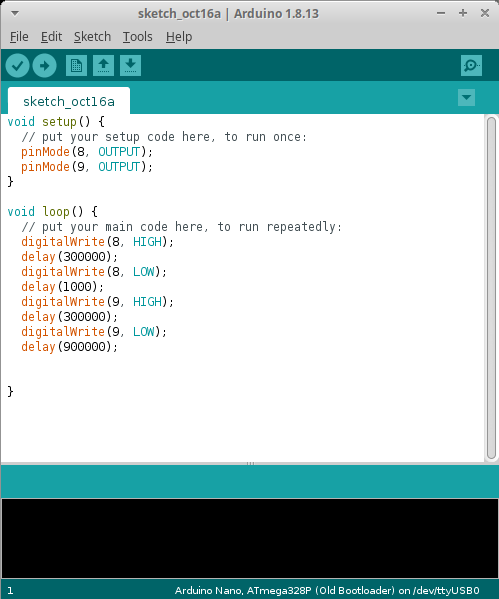Open the Help menu
Image resolution: width=499 pixels, height=599 pixels.
179,37
